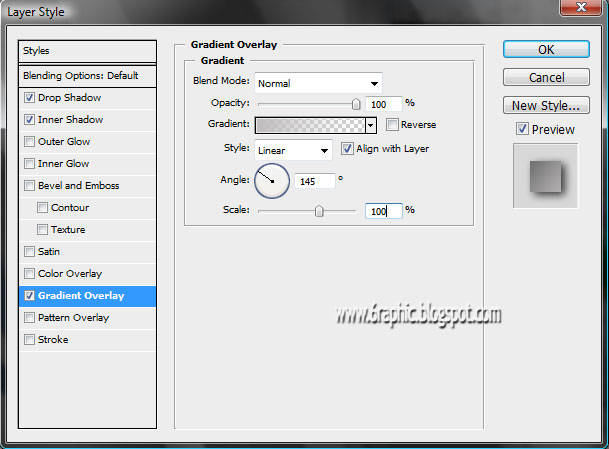Screen dimensions: 609x449
Task: Select the Styles list entry
Action: 87,51
